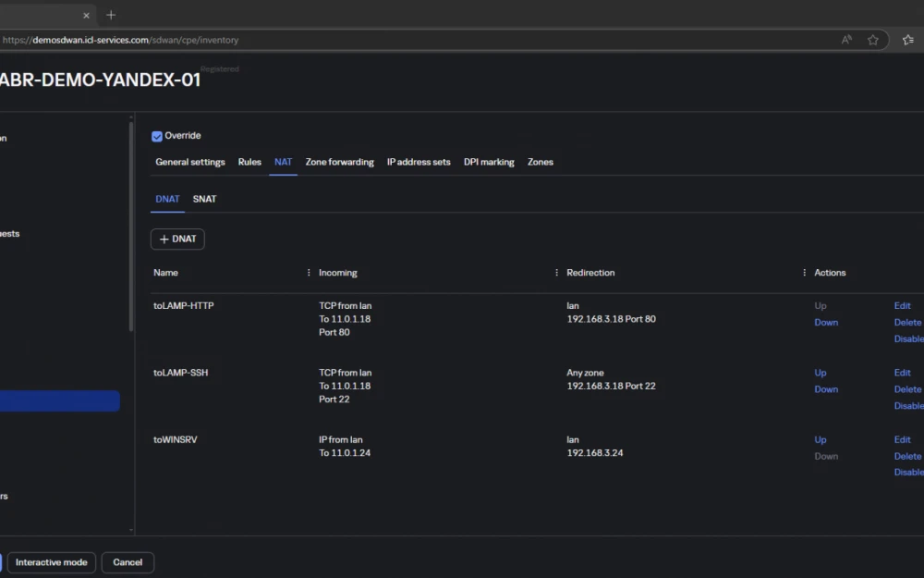Bookmark this page with the star icon
924x578 pixels.
[x=872, y=40]
